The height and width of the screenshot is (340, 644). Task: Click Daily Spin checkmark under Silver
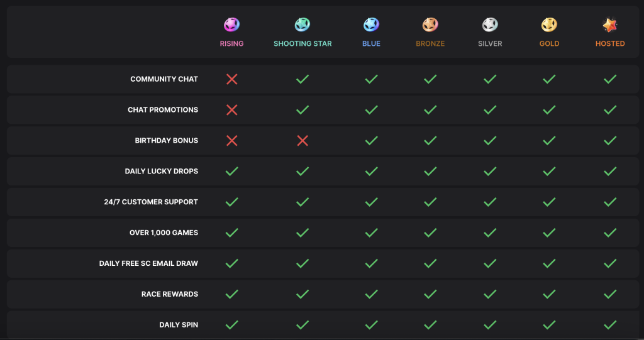(x=490, y=325)
